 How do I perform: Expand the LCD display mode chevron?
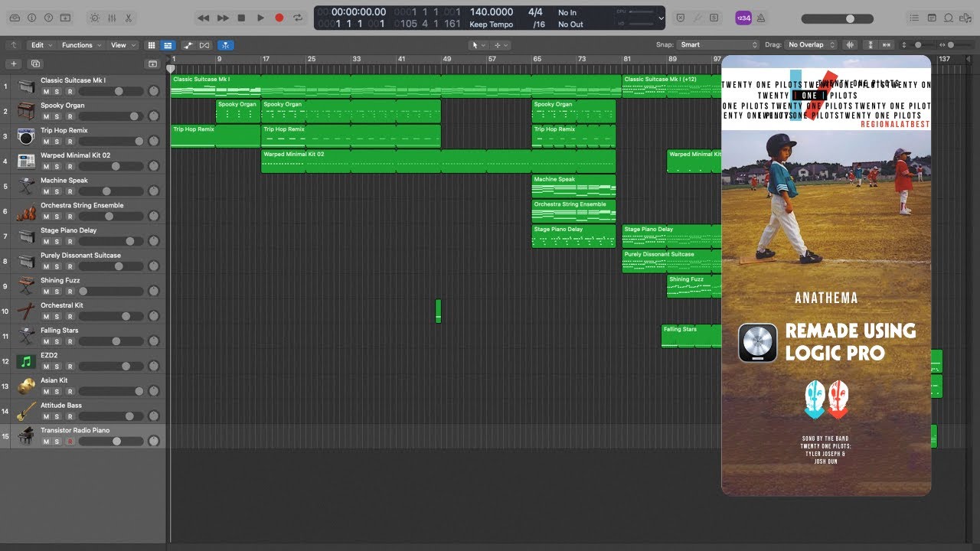pos(661,18)
